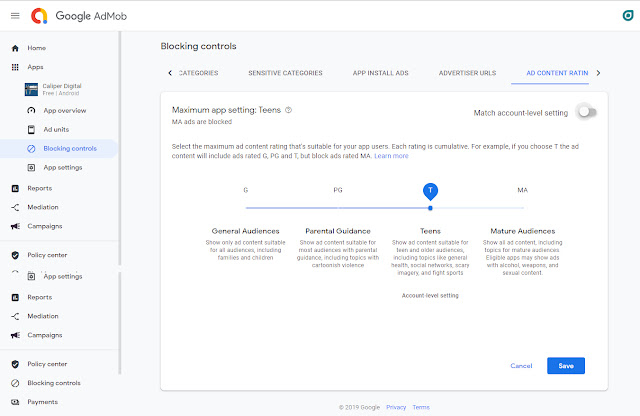This screenshot has height=416, width=640.
Task: Show more tabs with right chevron
Action: [x=598, y=73]
